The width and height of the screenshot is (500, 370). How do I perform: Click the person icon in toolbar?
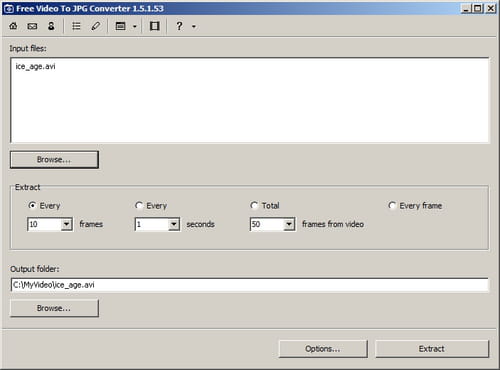coord(51,26)
